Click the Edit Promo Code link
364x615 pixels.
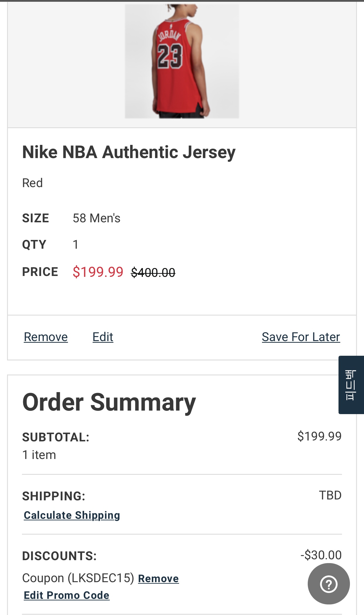point(67,595)
